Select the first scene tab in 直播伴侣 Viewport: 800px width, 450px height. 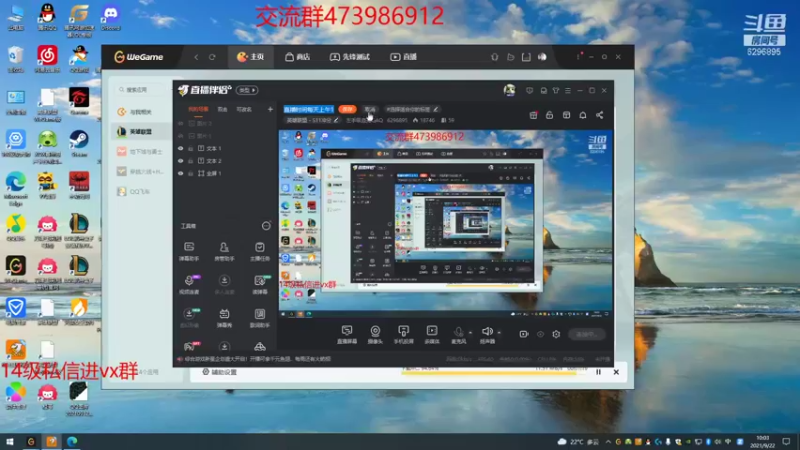[x=198, y=109]
